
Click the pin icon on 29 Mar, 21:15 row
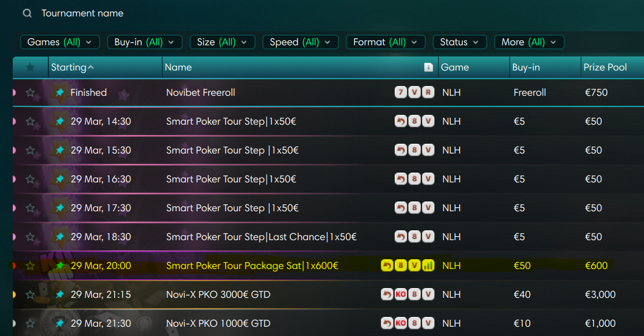pyautogui.click(x=59, y=294)
